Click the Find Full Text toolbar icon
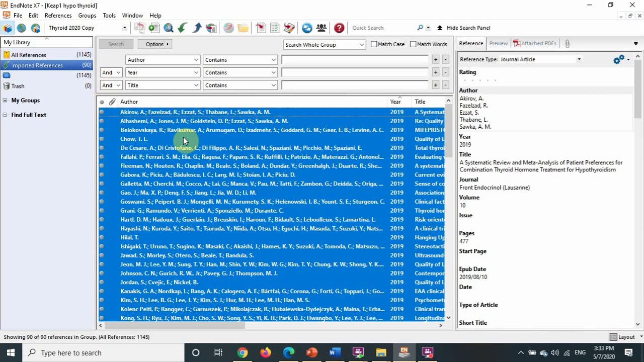This screenshot has width=644, height=362. (211, 28)
